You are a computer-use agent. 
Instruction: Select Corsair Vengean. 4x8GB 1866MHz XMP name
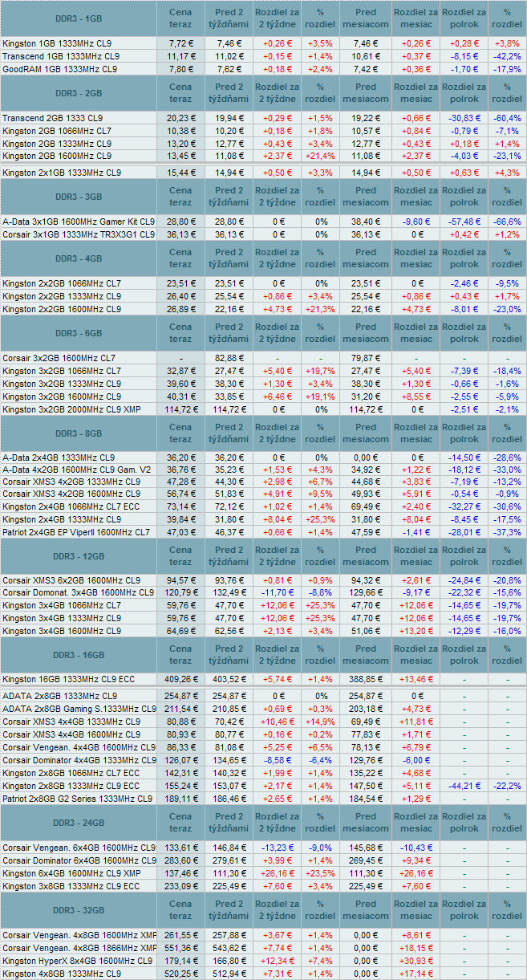[x=79, y=948]
